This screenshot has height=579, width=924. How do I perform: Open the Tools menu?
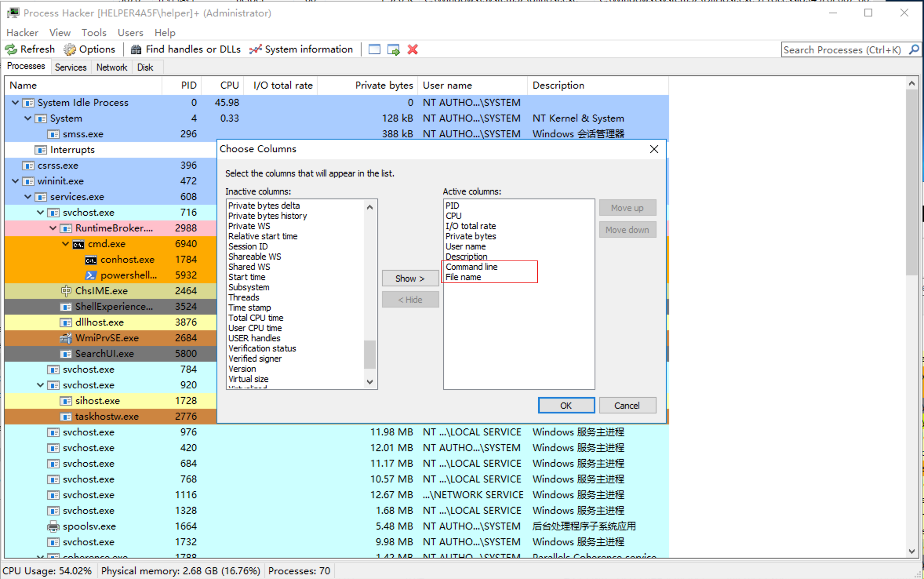tap(94, 33)
